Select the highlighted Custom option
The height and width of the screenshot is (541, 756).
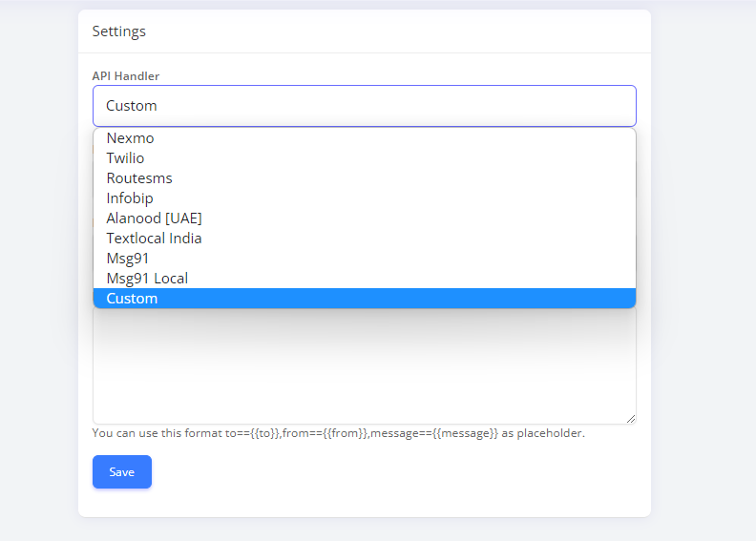(x=364, y=299)
